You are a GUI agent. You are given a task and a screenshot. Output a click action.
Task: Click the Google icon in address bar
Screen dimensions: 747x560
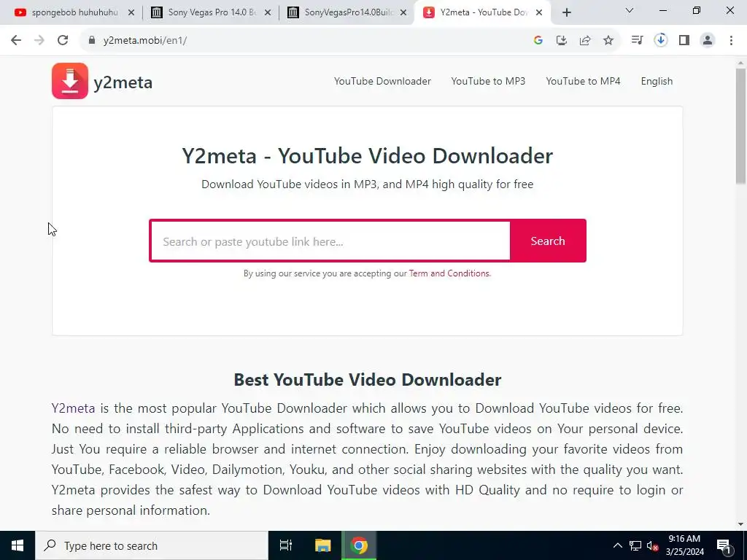[538, 41]
